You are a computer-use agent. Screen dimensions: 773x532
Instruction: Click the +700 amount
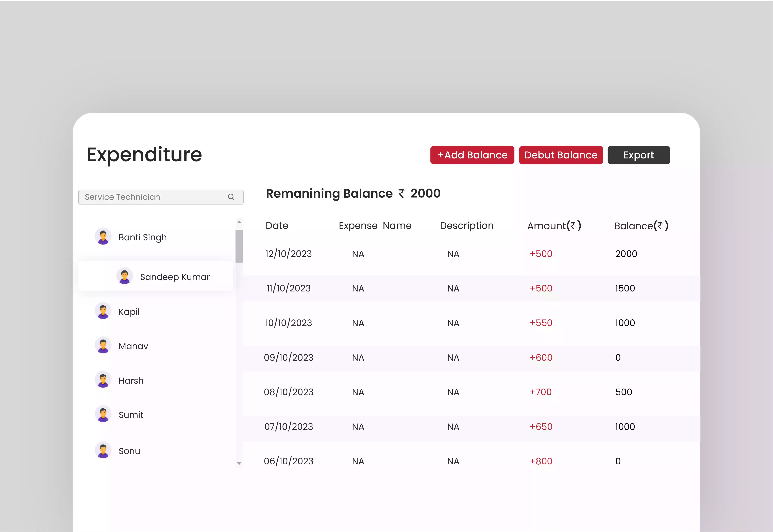[541, 392]
